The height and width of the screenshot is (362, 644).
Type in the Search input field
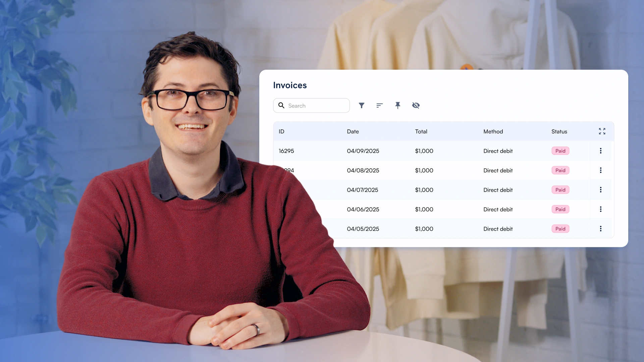pyautogui.click(x=317, y=106)
